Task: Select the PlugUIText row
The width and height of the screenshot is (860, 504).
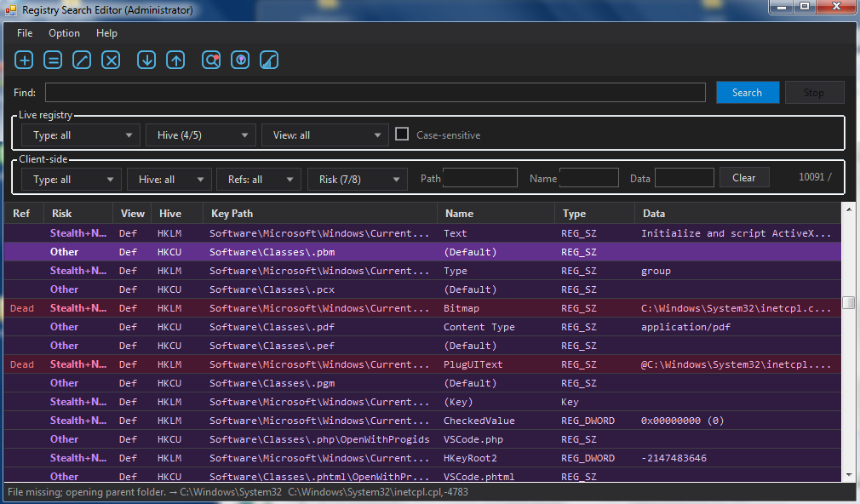Action: pyautogui.click(x=423, y=364)
